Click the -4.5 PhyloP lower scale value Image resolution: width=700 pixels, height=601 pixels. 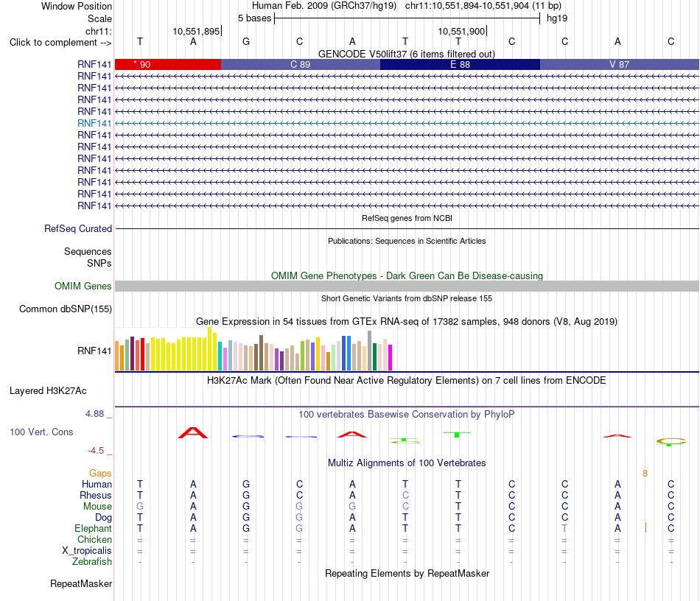96,451
